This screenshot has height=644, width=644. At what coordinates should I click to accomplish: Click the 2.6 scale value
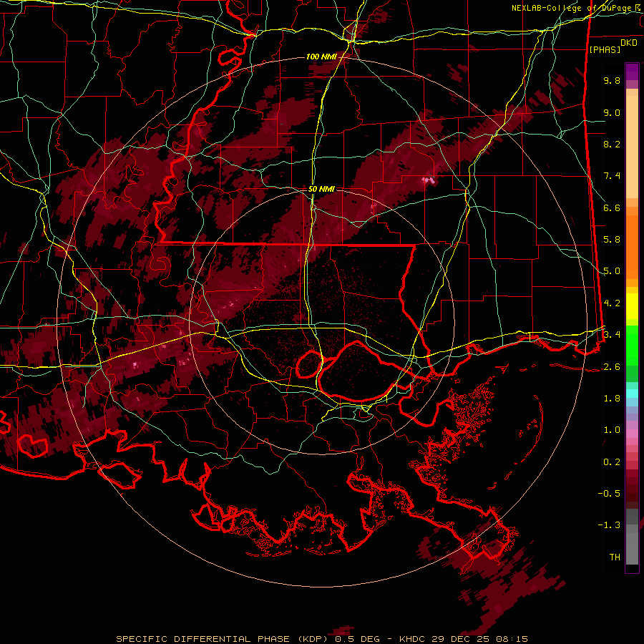click(612, 367)
